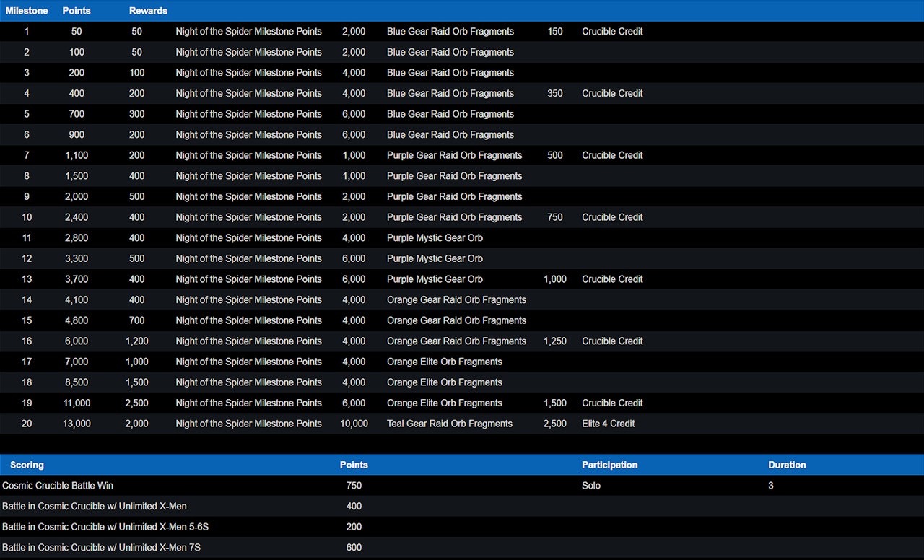Click the duration value 3

(771, 486)
